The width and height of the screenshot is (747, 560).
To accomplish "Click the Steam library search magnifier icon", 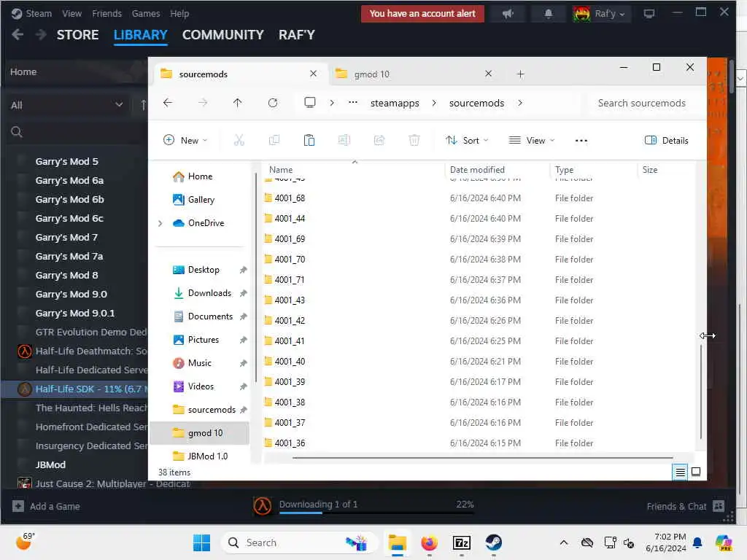I will point(17,132).
